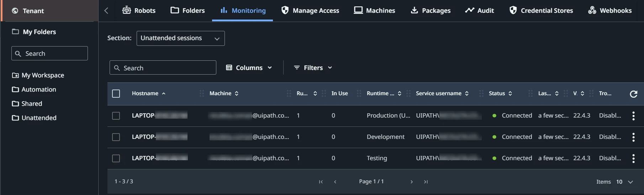Go to next page
644x195 pixels.
[x=412, y=182]
